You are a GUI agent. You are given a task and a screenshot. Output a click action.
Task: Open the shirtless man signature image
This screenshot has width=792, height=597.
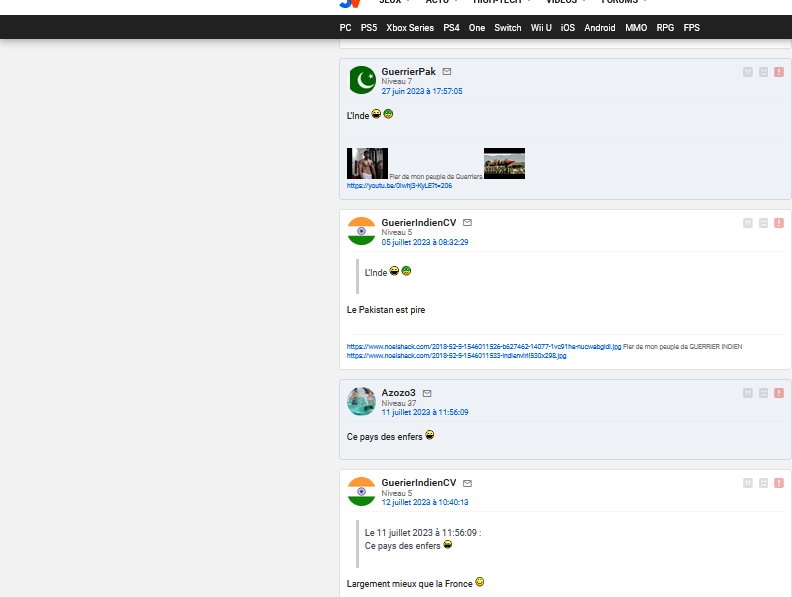click(x=367, y=163)
